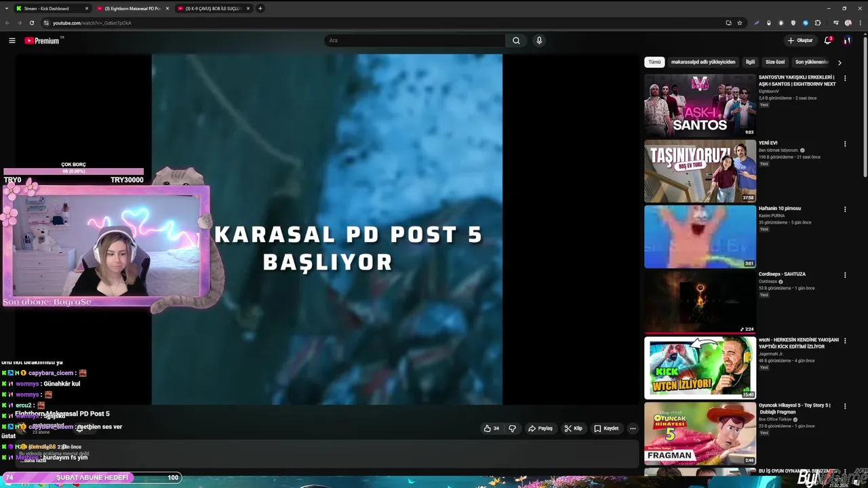Click the Eightborn Makarasal PD Post 5 title
The width and height of the screenshot is (868, 488).
[x=62, y=413]
